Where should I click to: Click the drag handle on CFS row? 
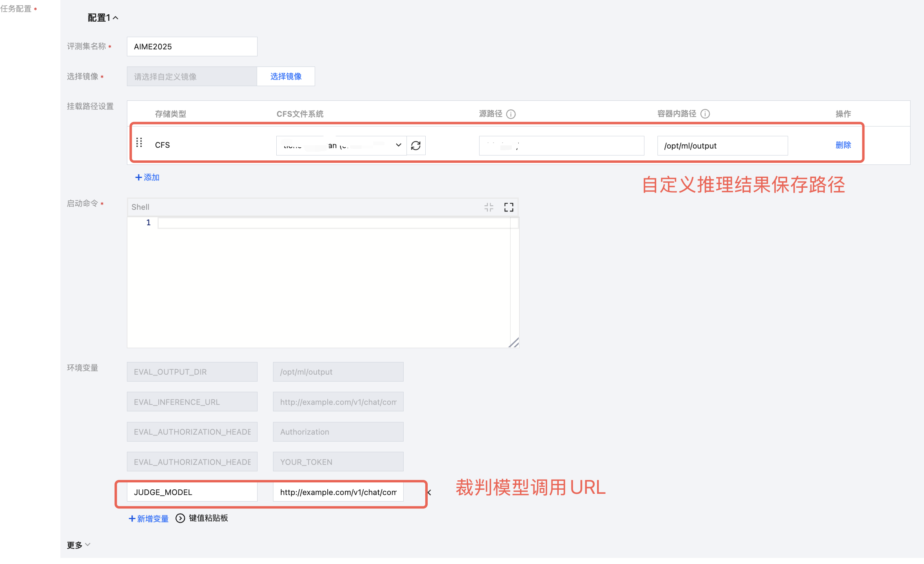pyautogui.click(x=139, y=143)
